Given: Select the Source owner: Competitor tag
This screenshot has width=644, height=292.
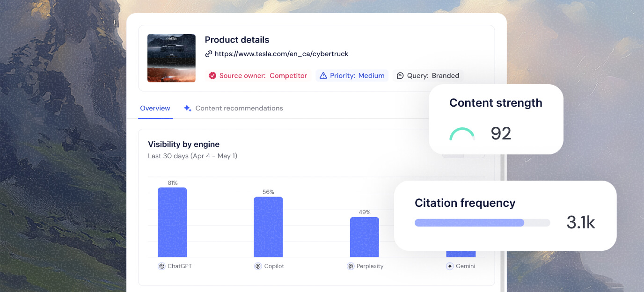Looking at the screenshot, I should click(x=258, y=75).
